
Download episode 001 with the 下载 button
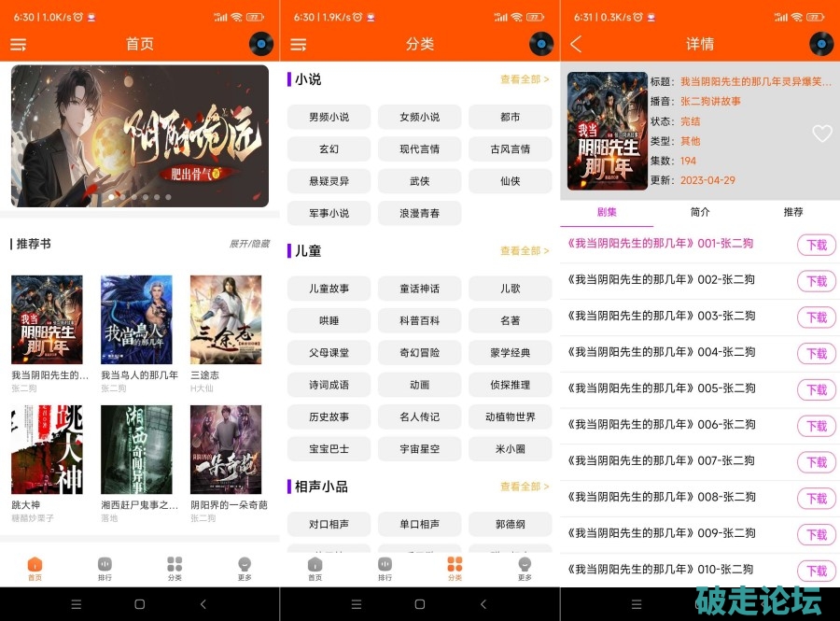click(817, 245)
